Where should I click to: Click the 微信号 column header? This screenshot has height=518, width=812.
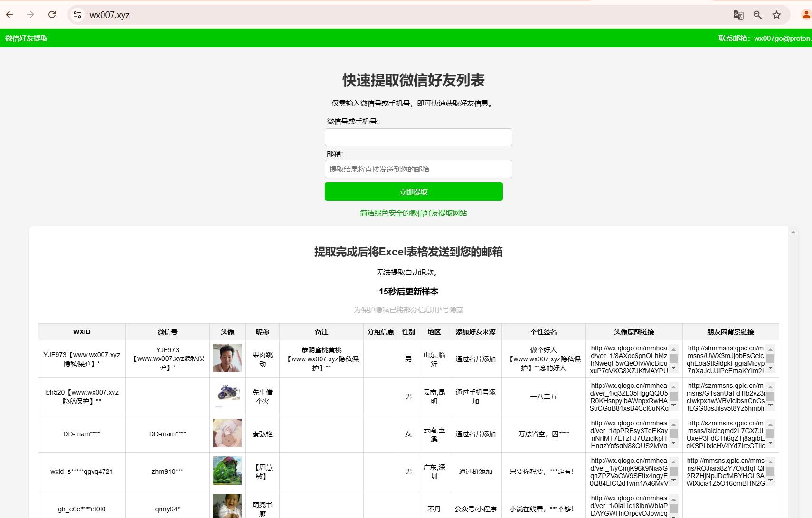click(x=168, y=332)
